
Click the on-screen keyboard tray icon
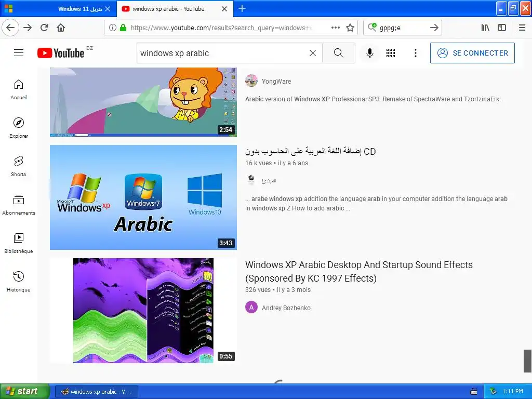point(474,392)
